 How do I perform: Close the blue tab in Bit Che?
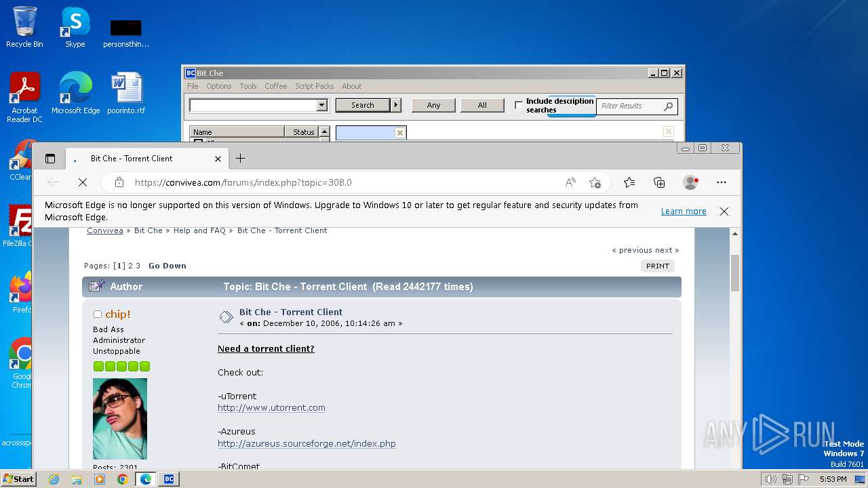(x=399, y=133)
